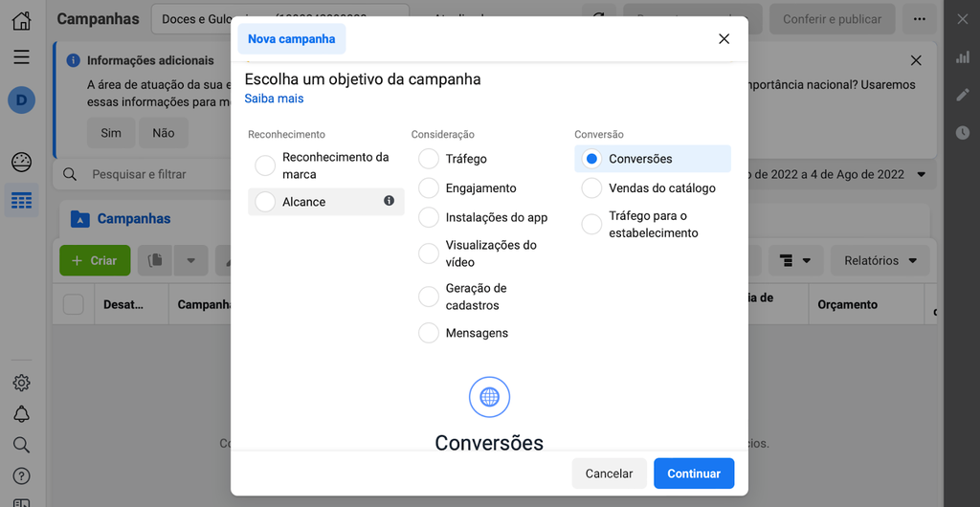980x507 pixels.
Task: Select the Nova campanha tab
Action: point(291,38)
